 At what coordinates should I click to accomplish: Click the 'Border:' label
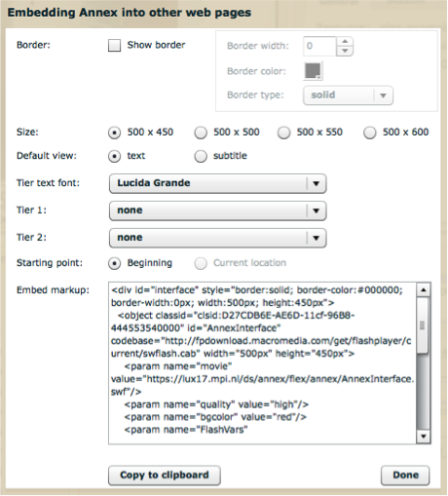click(x=33, y=45)
